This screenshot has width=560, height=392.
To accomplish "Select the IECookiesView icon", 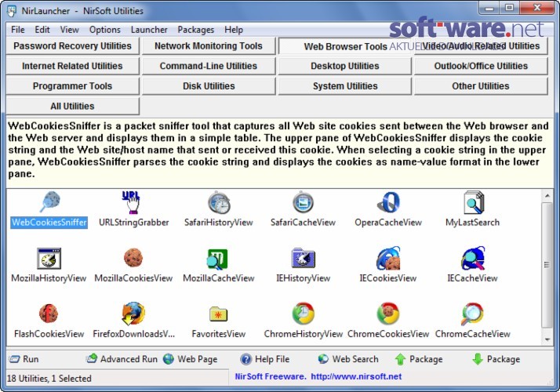I will [388, 258].
